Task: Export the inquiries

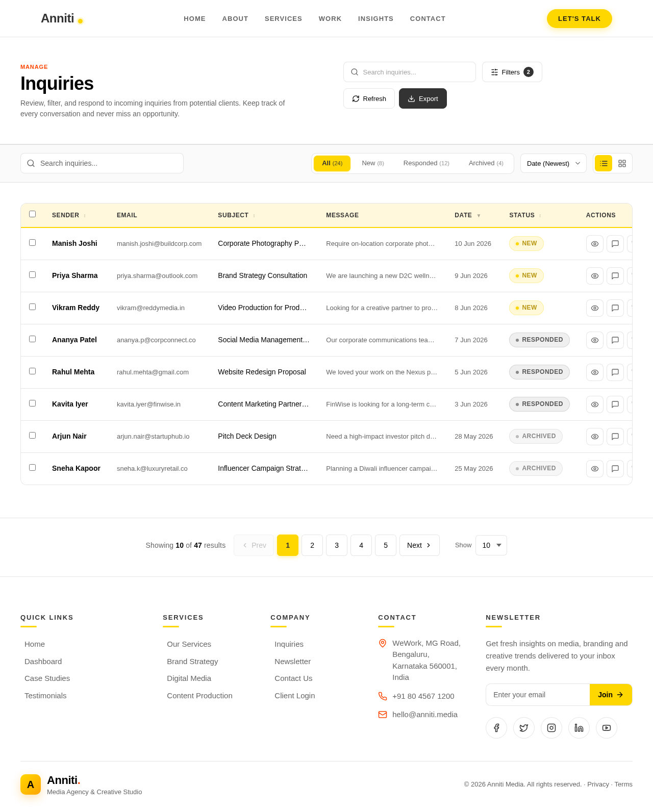Action: 423,98
